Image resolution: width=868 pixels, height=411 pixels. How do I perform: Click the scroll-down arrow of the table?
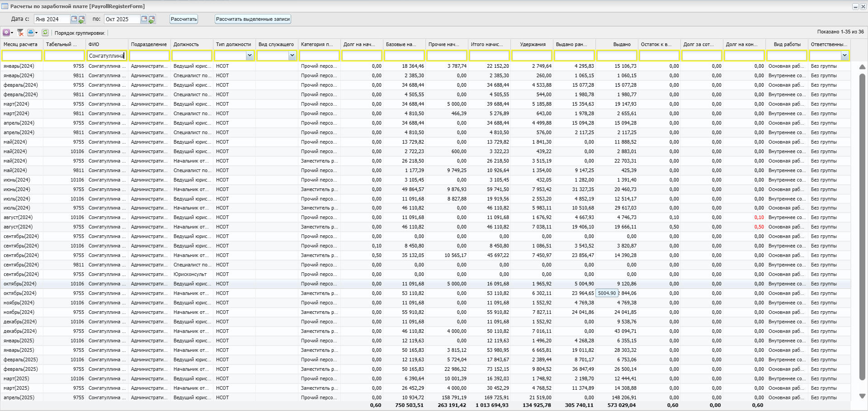coord(862,396)
